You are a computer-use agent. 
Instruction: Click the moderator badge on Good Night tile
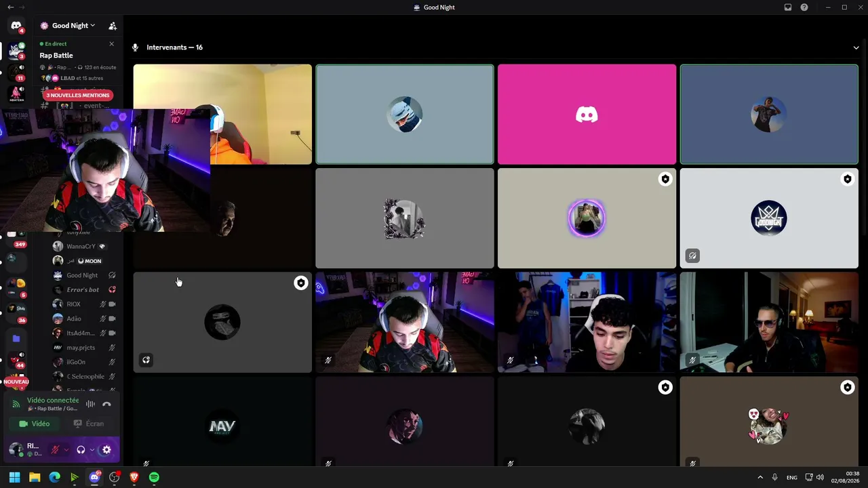[x=847, y=179]
